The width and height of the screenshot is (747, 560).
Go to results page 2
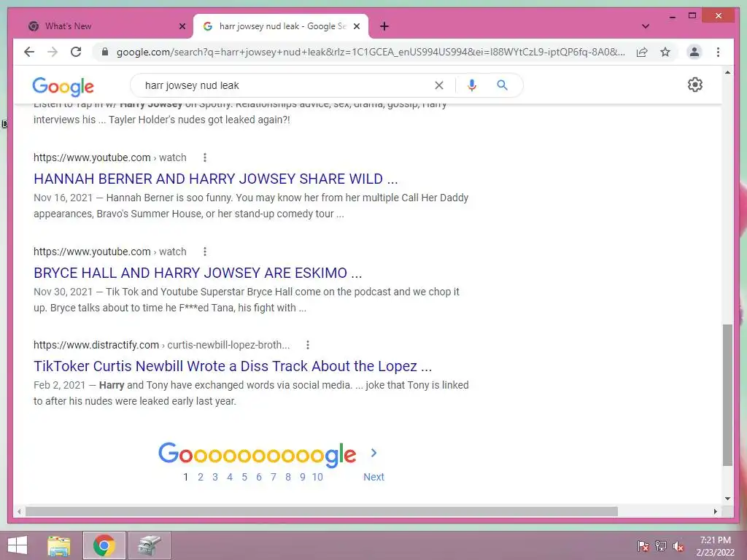pos(201,477)
